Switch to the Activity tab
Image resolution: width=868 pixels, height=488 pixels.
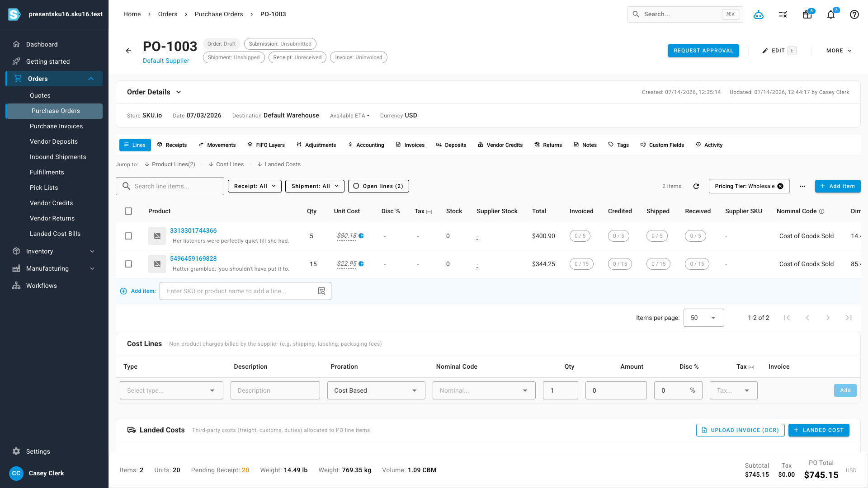pos(709,145)
